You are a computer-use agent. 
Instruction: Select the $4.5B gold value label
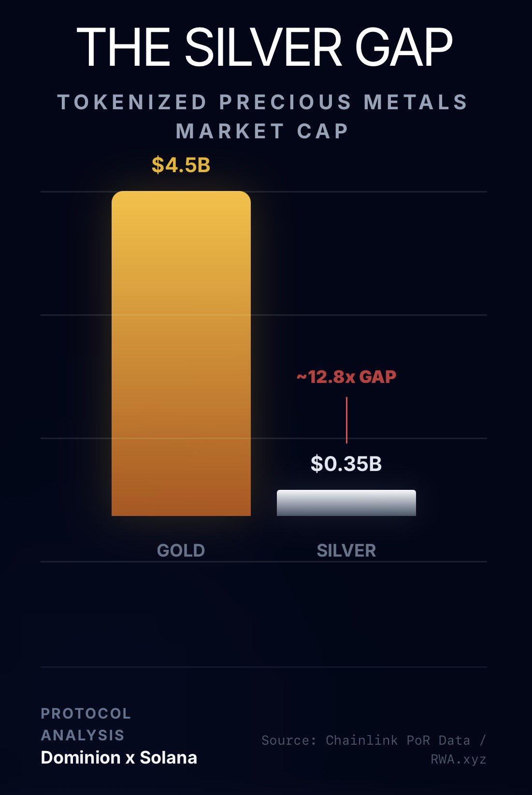pyautogui.click(x=181, y=165)
